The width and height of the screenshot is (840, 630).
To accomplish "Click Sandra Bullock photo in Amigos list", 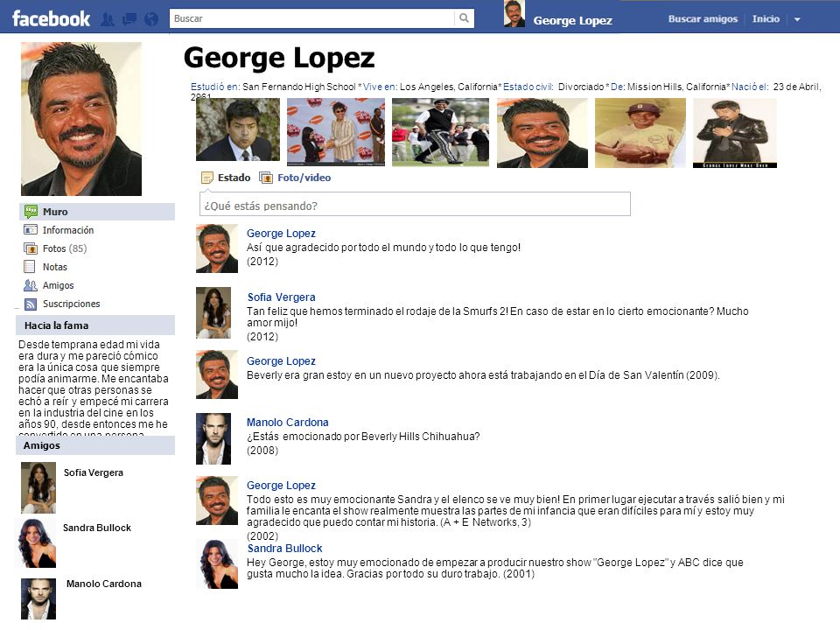I will pyautogui.click(x=37, y=543).
